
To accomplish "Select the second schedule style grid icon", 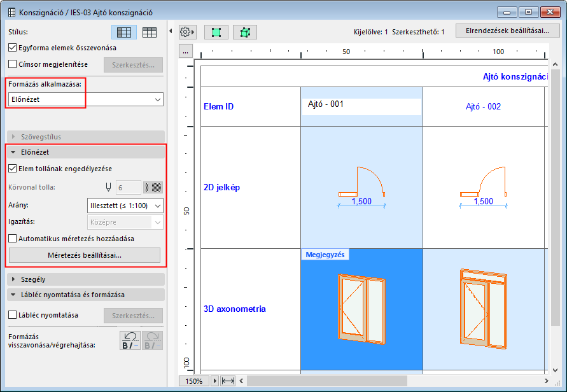I will (150, 32).
